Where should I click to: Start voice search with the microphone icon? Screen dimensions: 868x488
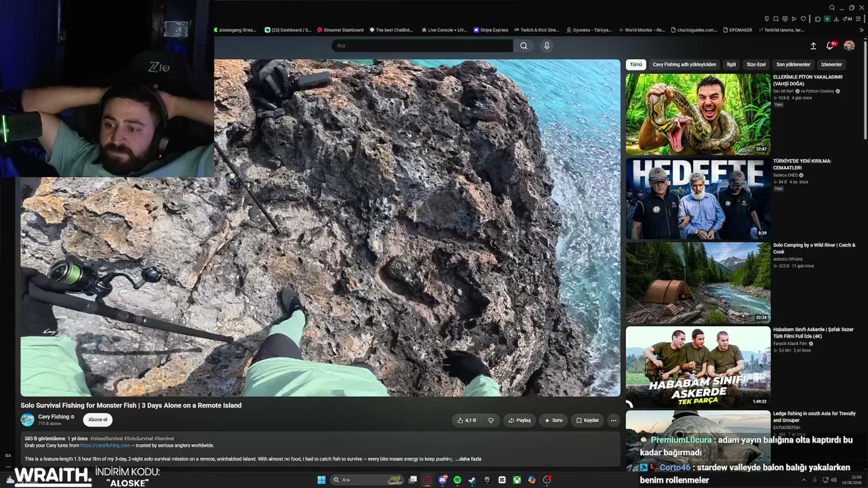click(547, 45)
